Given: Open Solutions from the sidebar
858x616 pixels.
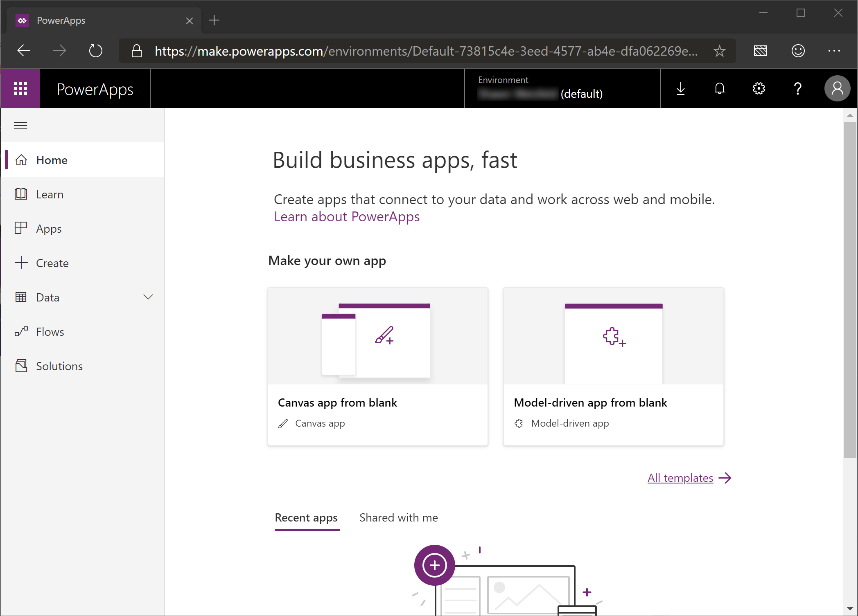Looking at the screenshot, I should coord(59,366).
